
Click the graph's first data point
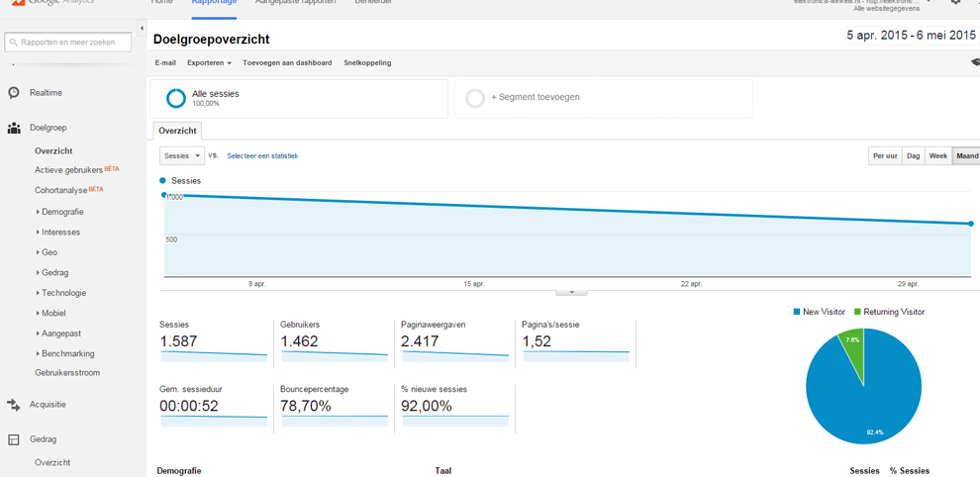[164, 195]
